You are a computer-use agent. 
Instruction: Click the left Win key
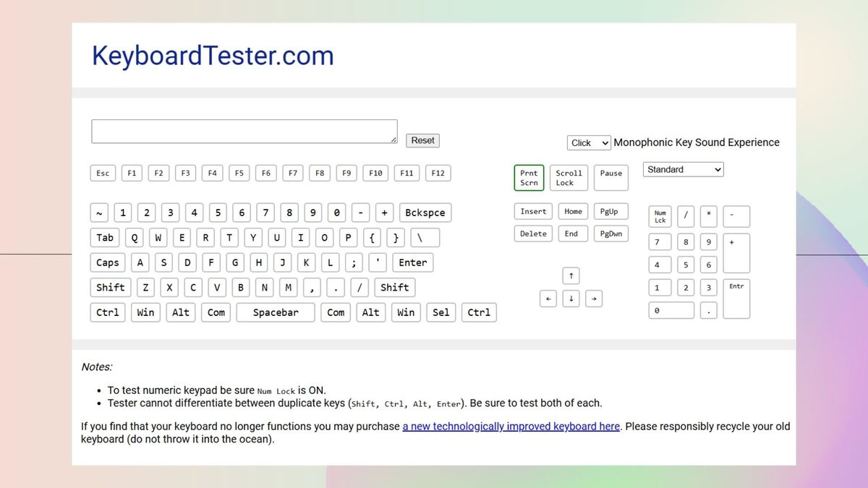coord(146,312)
